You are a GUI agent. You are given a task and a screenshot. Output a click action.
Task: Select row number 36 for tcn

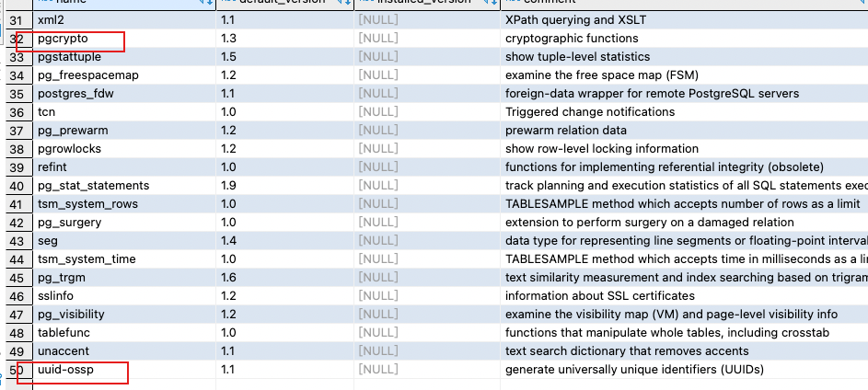(16, 112)
